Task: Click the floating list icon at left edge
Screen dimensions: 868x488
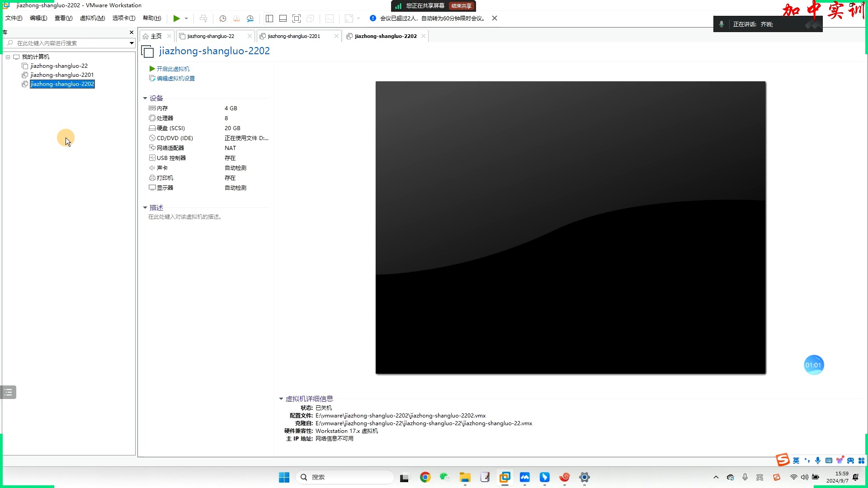Action: coord(8,392)
